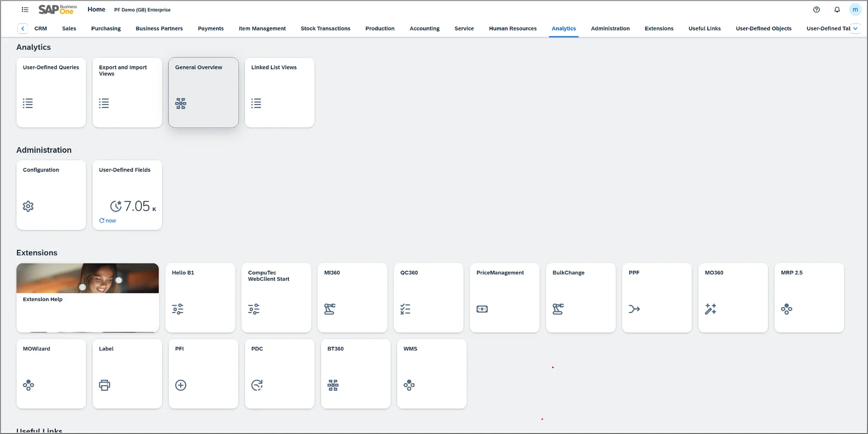Screen dimensions: 868x434
Task: Click the User-Defined Queries list icon
Action: coord(28,103)
